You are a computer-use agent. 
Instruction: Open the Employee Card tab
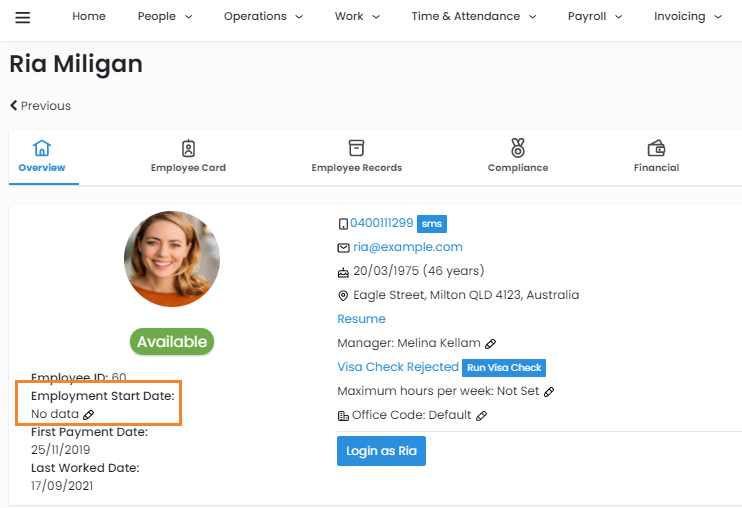click(188, 156)
